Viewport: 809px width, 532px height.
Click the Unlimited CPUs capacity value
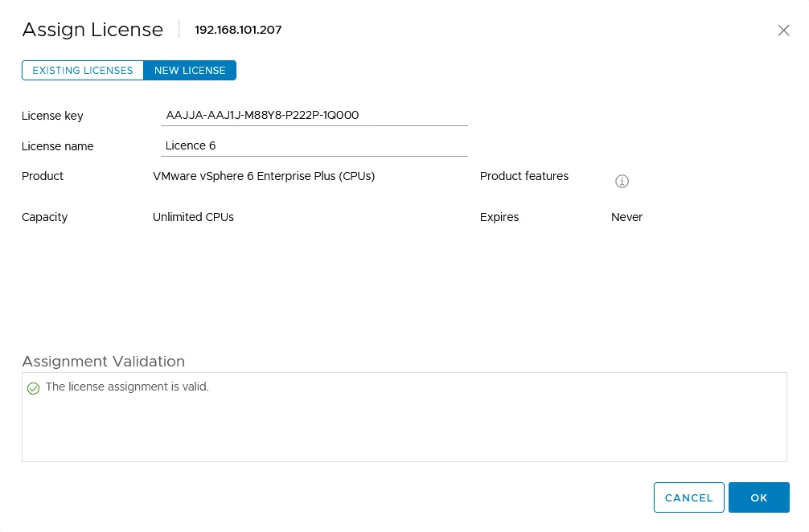pyautogui.click(x=193, y=217)
